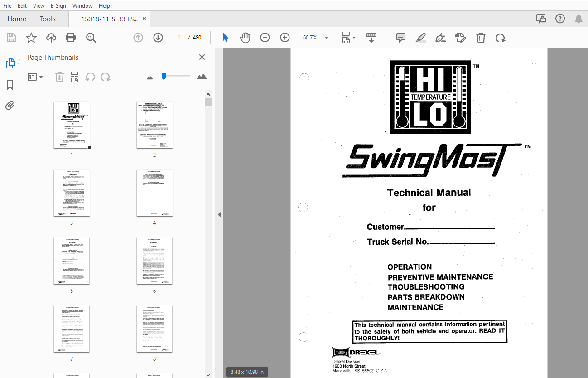The width and height of the screenshot is (588, 378).
Task: Open the Sign document tool
Action: point(441,38)
